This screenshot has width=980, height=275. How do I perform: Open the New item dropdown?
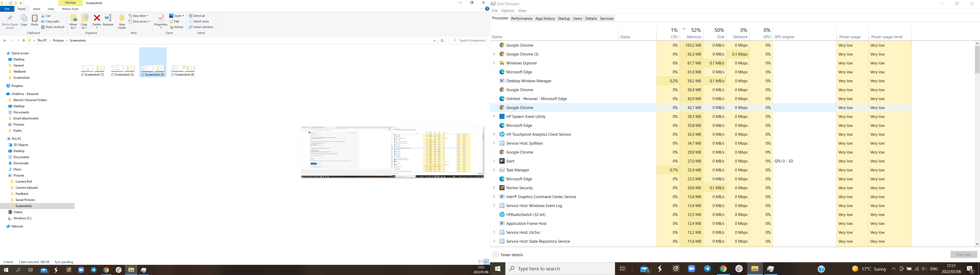pyautogui.click(x=139, y=16)
